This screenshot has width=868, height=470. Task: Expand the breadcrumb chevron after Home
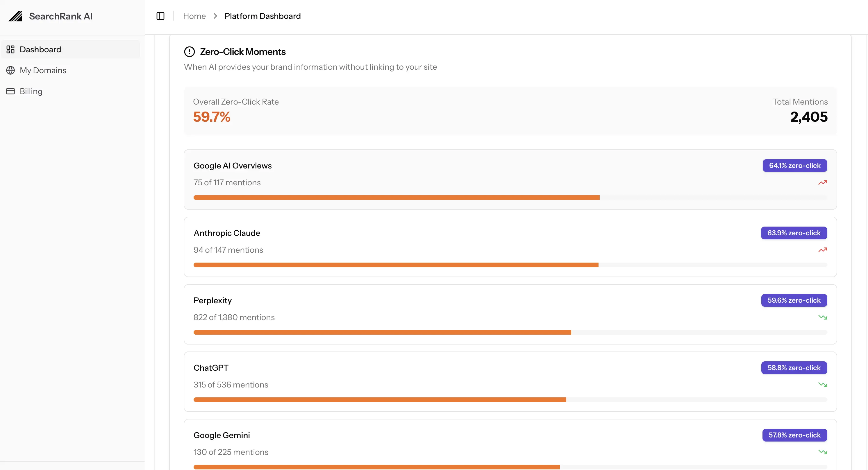click(x=215, y=16)
